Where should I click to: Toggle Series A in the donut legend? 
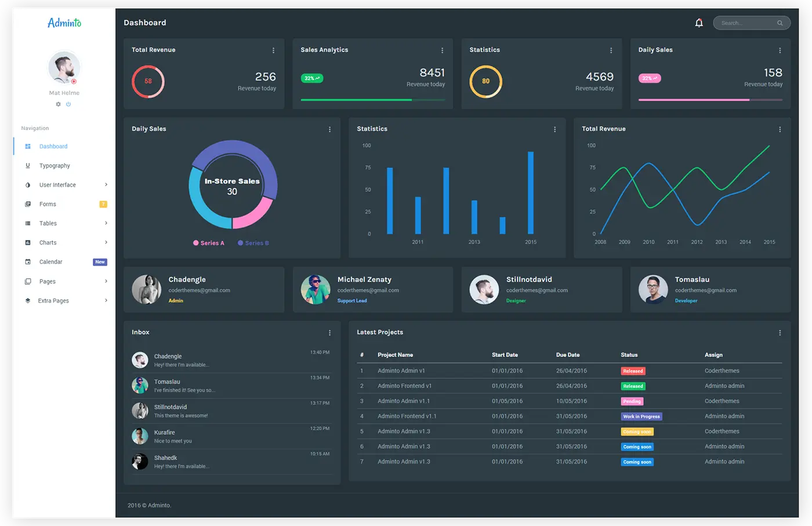coord(209,243)
